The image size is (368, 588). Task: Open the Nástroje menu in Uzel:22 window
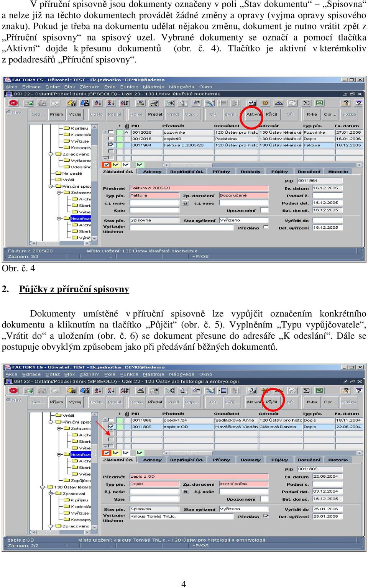point(154,375)
